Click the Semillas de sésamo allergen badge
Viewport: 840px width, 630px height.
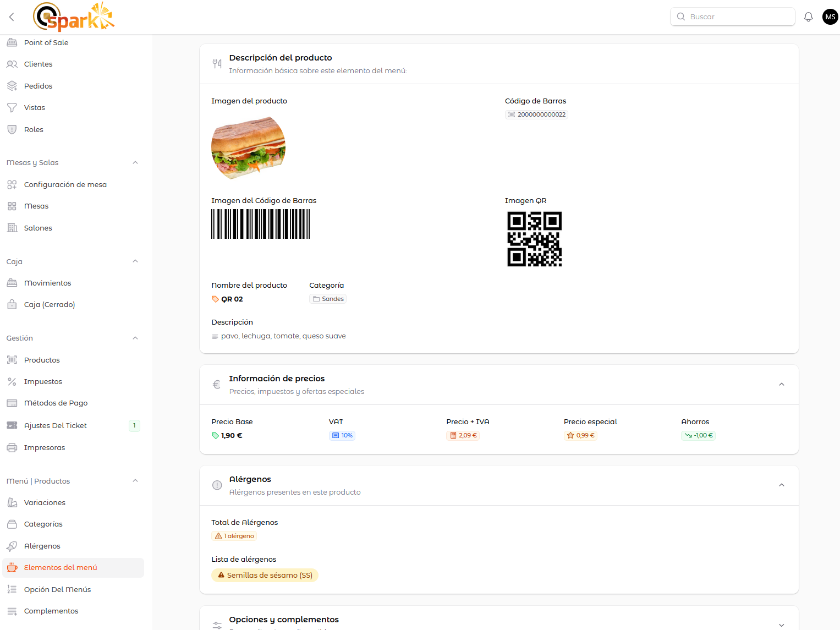(265, 576)
